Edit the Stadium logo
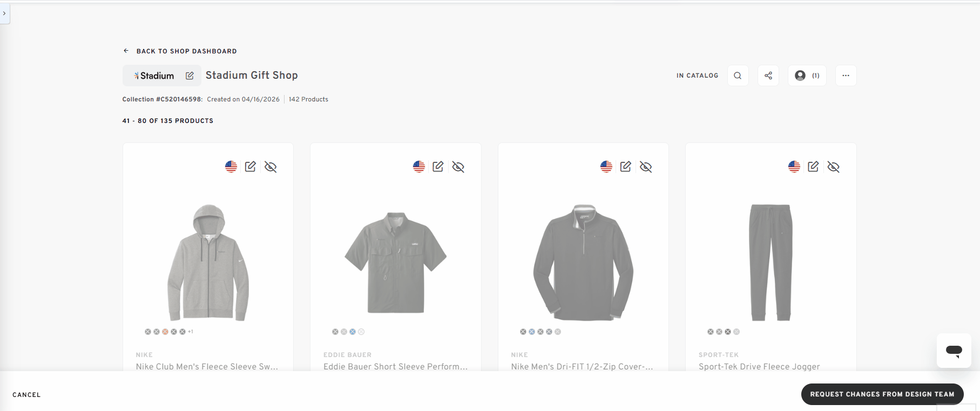Screen dimensions: 980x411 [190, 76]
